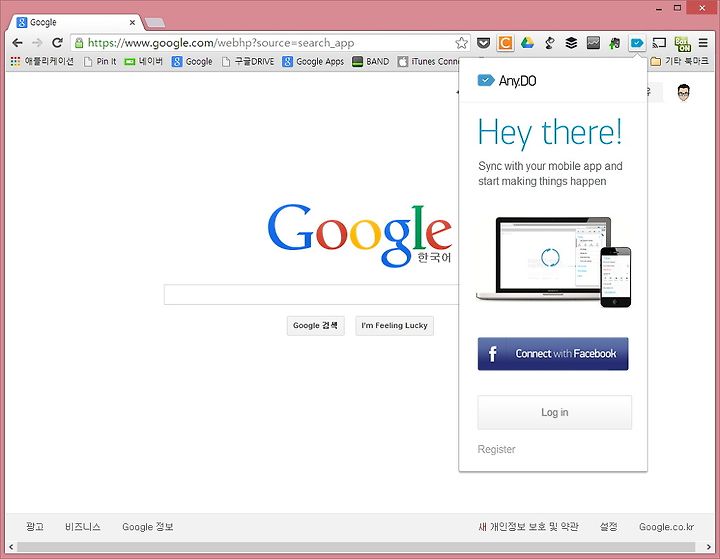Click the Log in button in Any.DO
Image resolution: width=720 pixels, height=559 pixels.
pyautogui.click(x=555, y=412)
